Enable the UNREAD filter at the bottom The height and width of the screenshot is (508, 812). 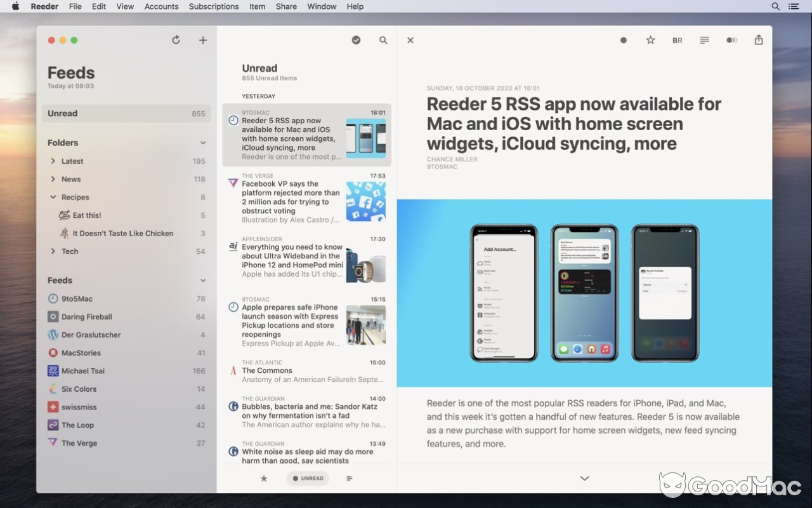click(308, 478)
